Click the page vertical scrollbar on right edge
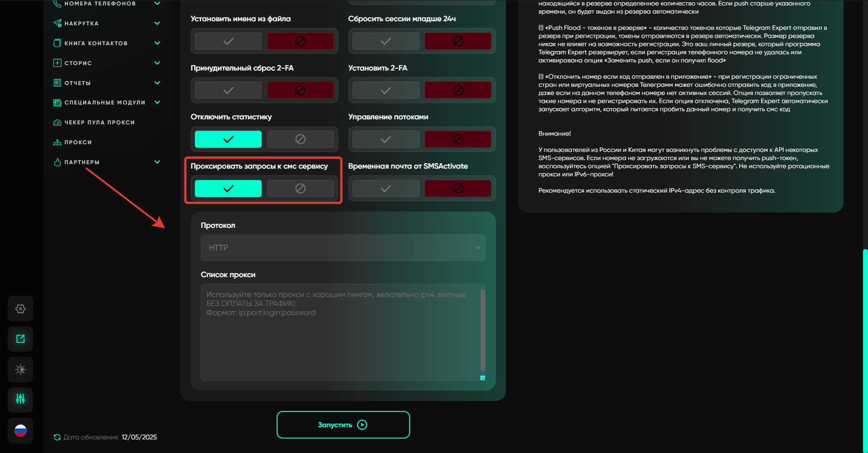 click(865, 348)
